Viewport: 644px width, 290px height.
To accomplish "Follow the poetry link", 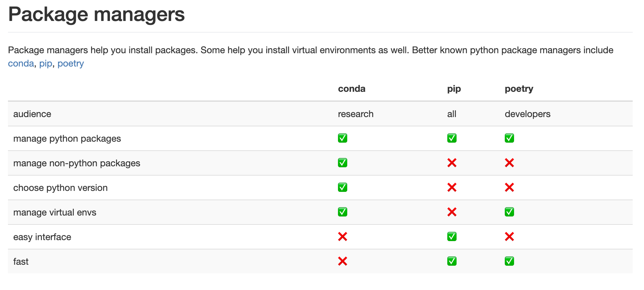I will (x=71, y=64).
